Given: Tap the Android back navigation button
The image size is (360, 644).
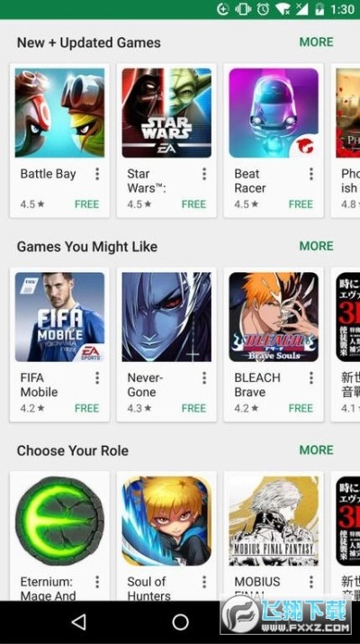Looking at the screenshot, I should pyautogui.click(x=79, y=621).
